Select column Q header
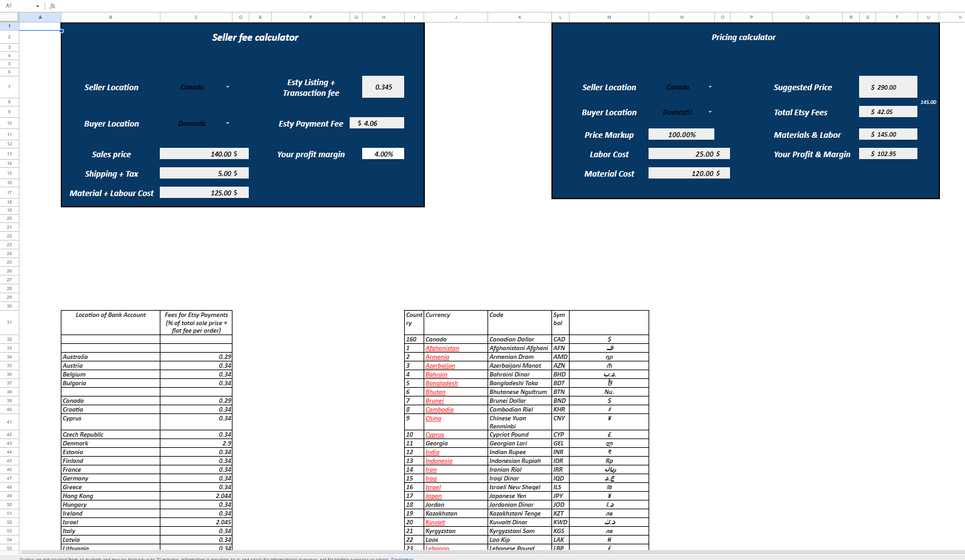Image resolution: width=965 pixels, height=560 pixels. (x=807, y=18)
